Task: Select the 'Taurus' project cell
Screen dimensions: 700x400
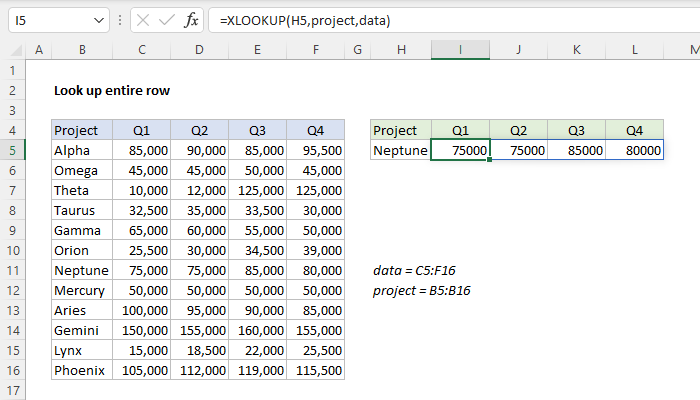Action: pyautogui.click(x=82, y=210)
